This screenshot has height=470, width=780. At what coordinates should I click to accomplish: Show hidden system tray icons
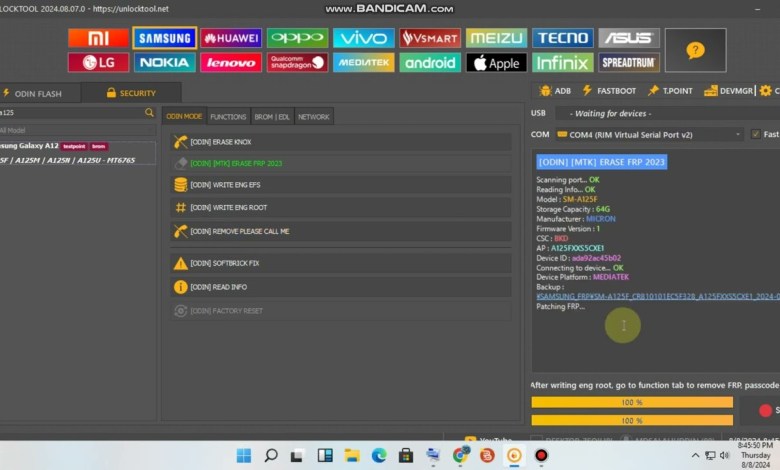pos(695,455)
